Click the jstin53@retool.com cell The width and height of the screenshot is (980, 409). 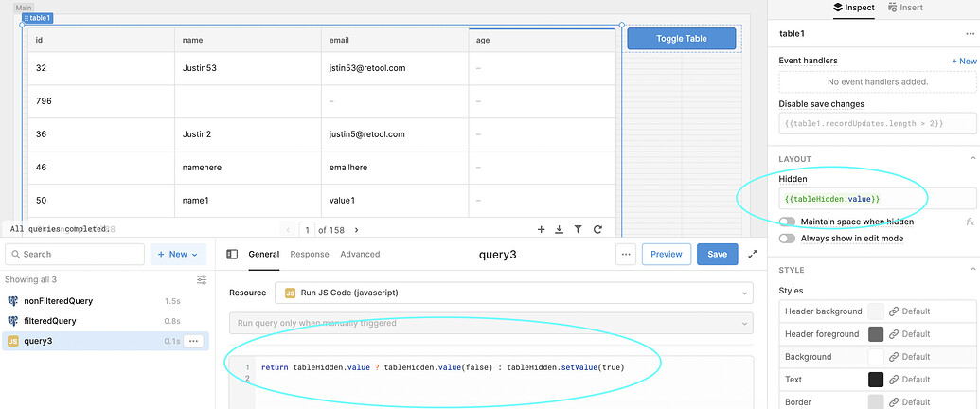tap(395, 68)
